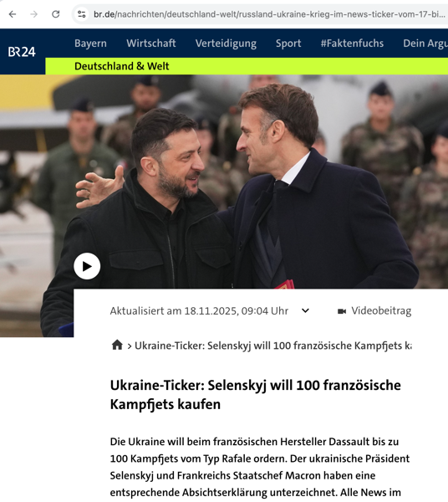Click the video camera Videobeitrag icon
Screen dimensions: 448x502
tap(342, 311)
